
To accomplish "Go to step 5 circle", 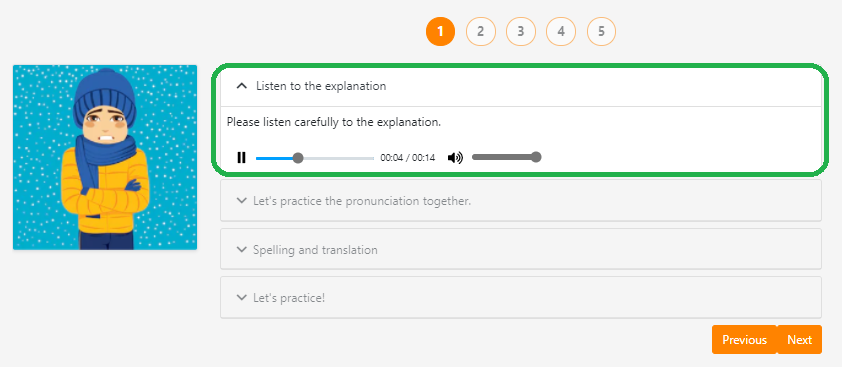I will [601, 31].
